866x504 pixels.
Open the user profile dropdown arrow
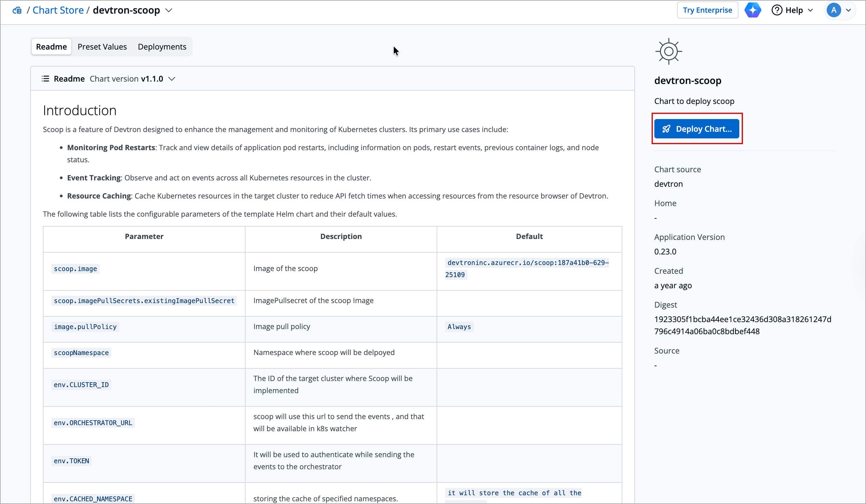click(x=848, y=10)
